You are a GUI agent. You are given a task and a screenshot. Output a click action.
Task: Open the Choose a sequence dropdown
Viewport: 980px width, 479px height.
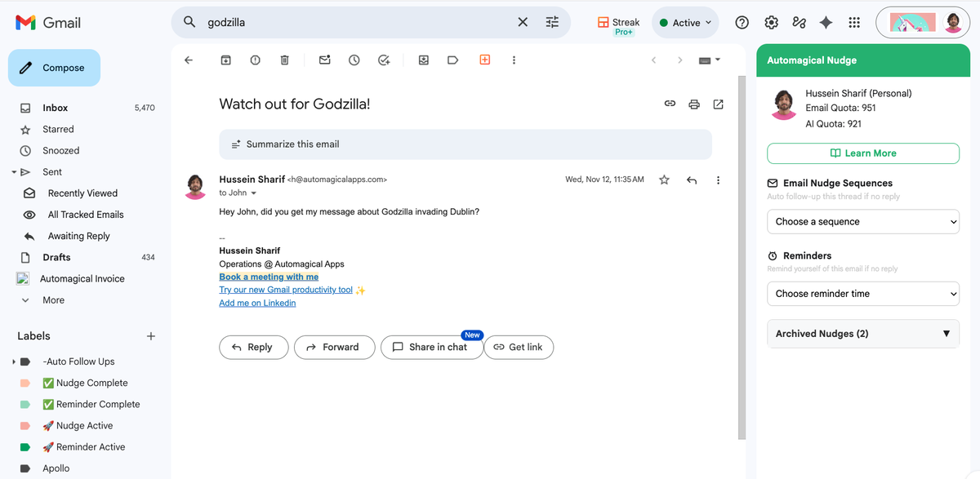point(862,221)
